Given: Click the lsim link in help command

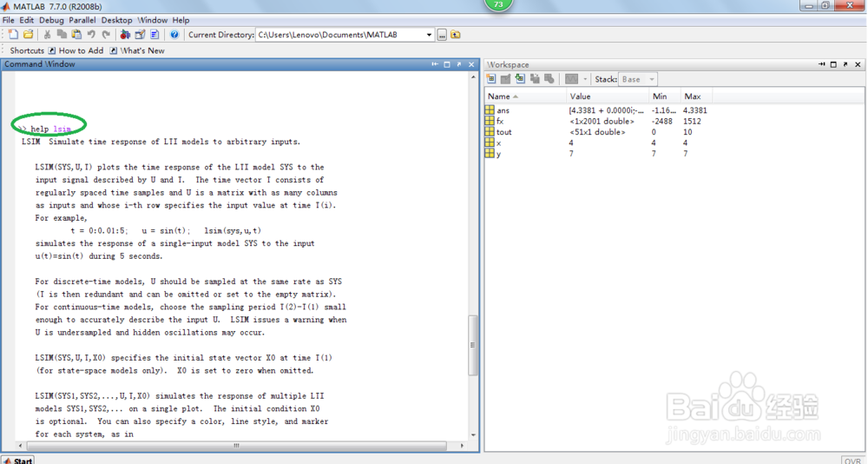Looking at the screenshot, I should pos(62,129).
